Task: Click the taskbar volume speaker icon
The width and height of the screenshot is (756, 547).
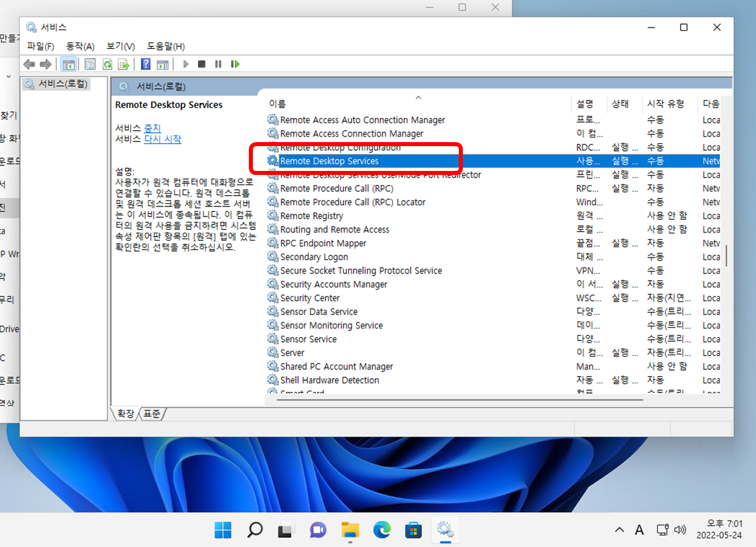Action: (x=680, y=530)
